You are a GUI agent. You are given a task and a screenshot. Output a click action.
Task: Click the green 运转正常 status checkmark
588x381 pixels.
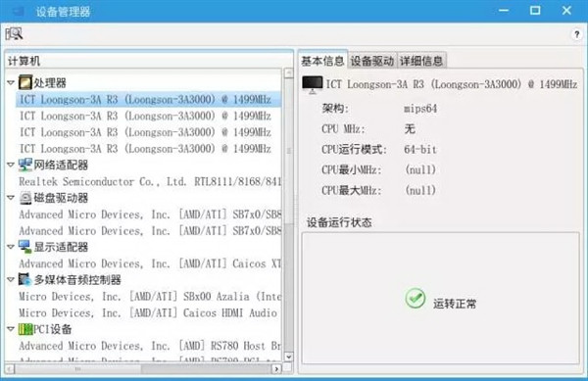pyautogui.click(x=415, y=298)
